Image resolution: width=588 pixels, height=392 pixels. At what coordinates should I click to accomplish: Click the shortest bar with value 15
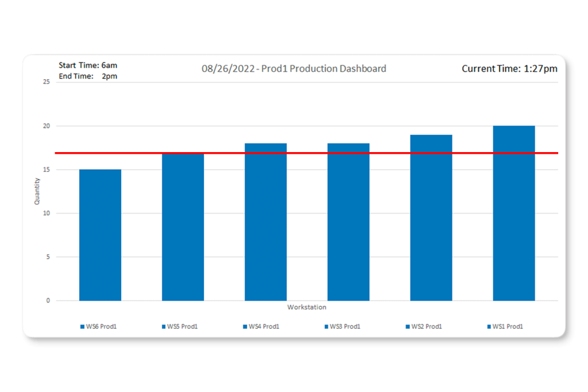[100, 235]
